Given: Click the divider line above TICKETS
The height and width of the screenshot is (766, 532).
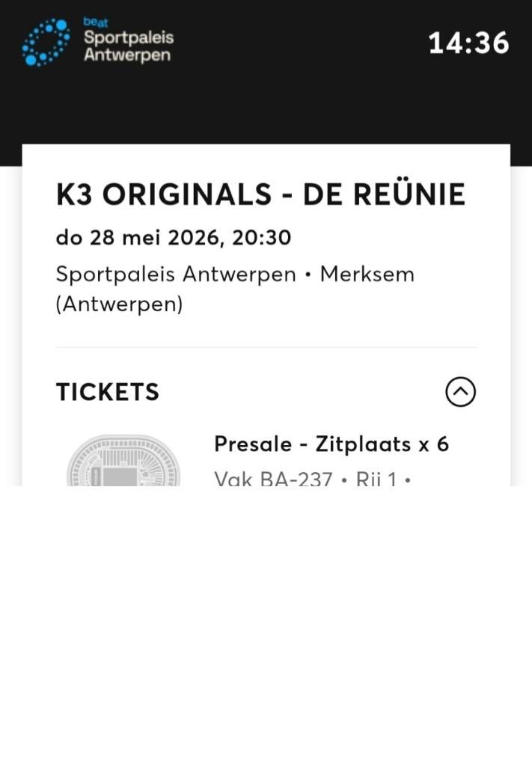Looking at the screenshot, I should click(x=266, y=347).
